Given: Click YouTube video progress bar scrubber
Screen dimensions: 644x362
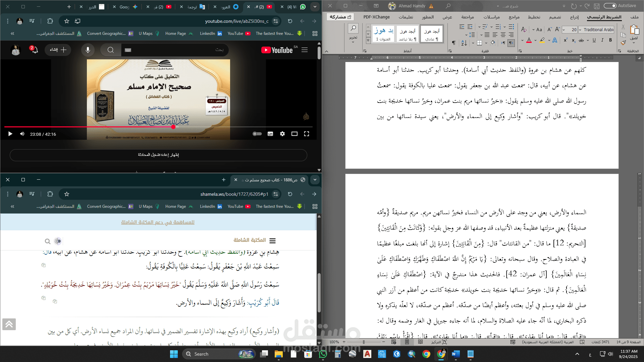Looking at the screenshot, I should click(173, 127).
